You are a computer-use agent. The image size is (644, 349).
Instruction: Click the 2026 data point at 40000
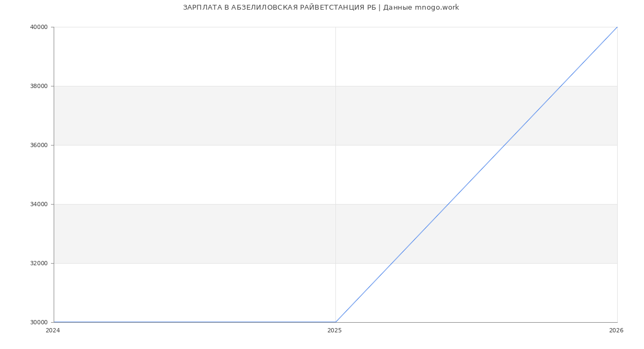617,27
